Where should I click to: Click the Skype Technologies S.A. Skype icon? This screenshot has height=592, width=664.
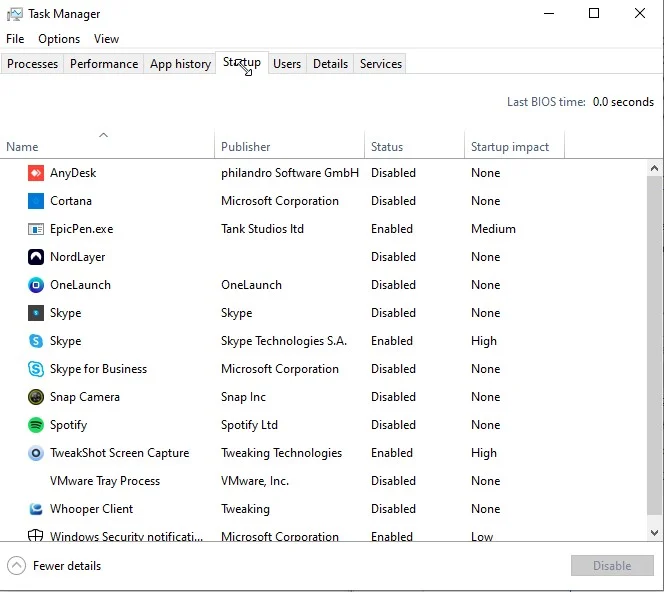tap(36, 341)
